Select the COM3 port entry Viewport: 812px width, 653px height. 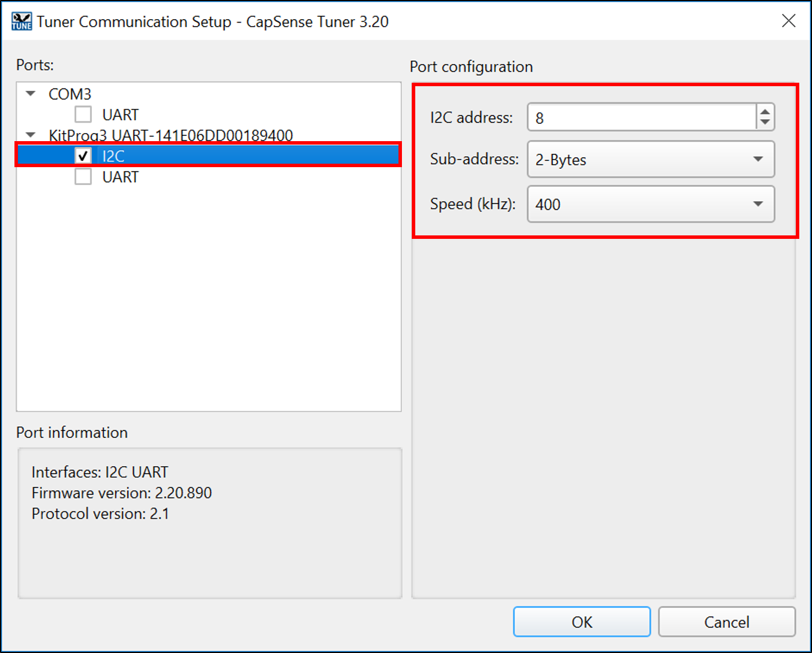point(70,94)
